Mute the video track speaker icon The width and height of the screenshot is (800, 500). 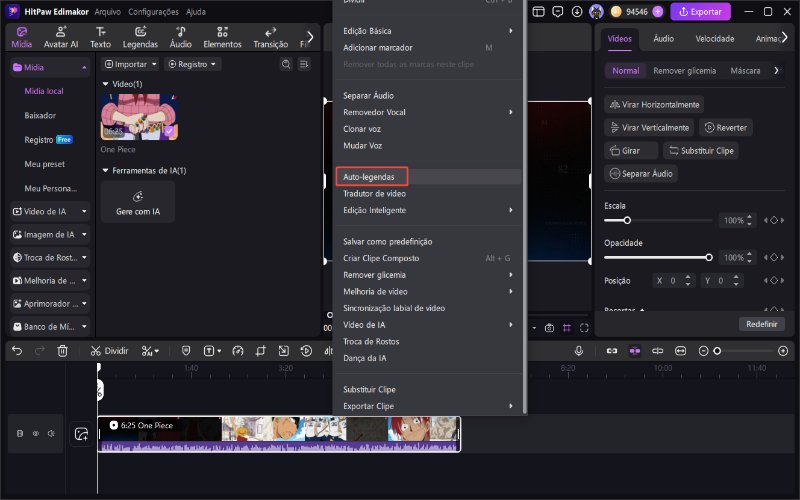(x=51, y=433)
